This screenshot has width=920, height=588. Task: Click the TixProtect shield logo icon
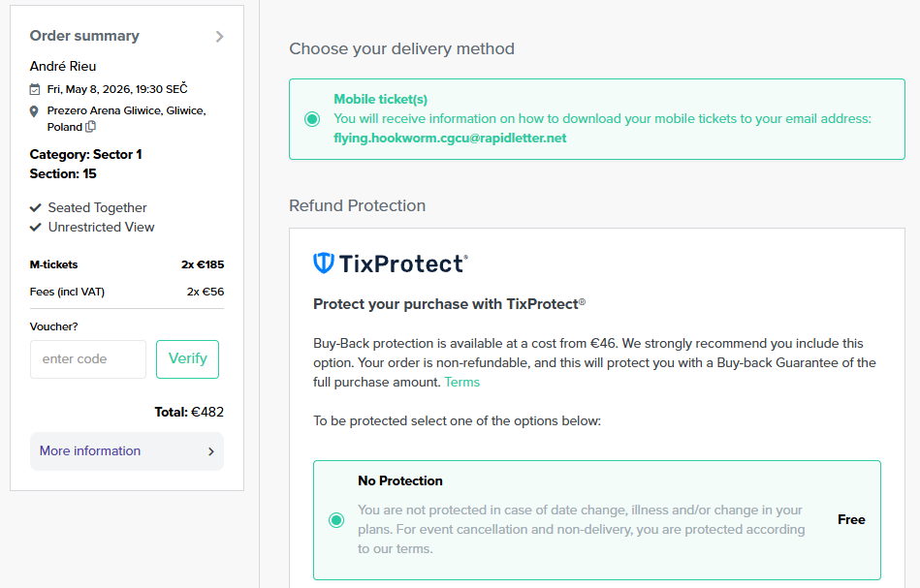point(324,263)
